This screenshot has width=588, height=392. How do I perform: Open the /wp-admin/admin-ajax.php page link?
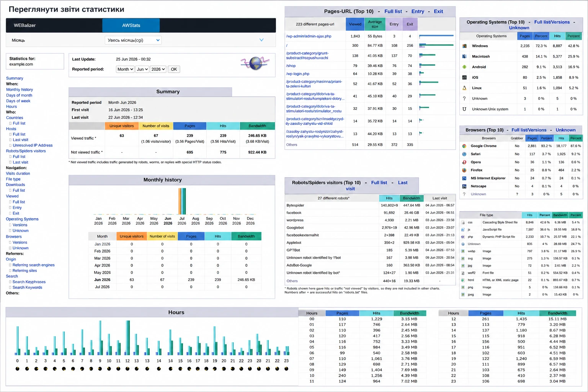click(309, 36)
